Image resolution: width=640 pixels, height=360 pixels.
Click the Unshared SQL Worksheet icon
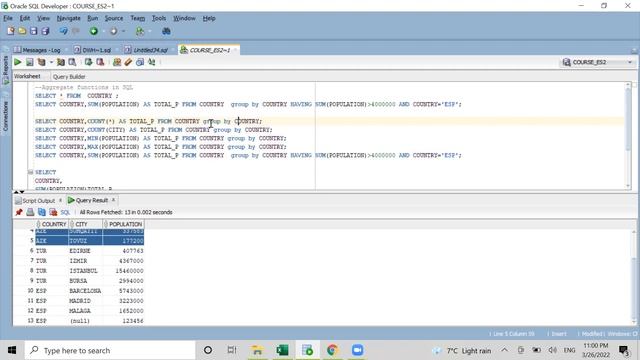pyautogui.click(x=117, y=62)
